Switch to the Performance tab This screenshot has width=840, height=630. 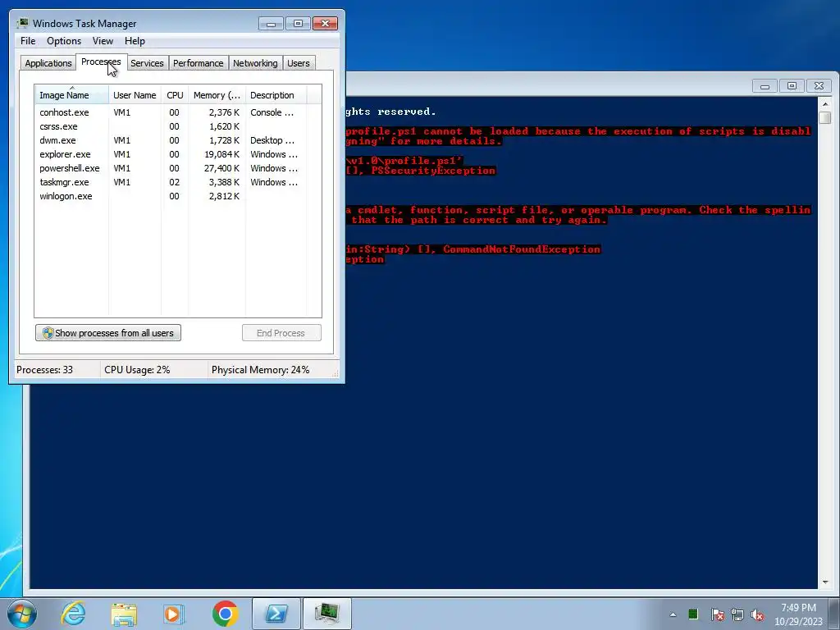(x=199, y=63)
